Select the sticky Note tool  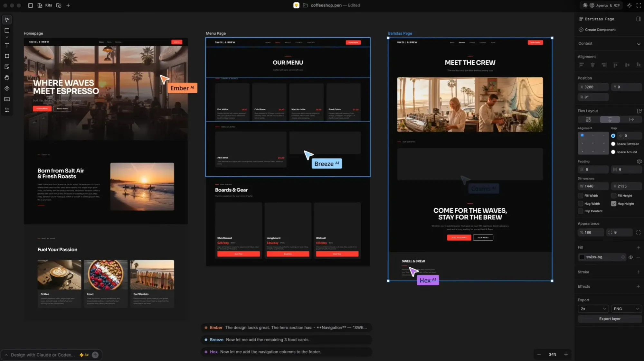coord(7,67)
